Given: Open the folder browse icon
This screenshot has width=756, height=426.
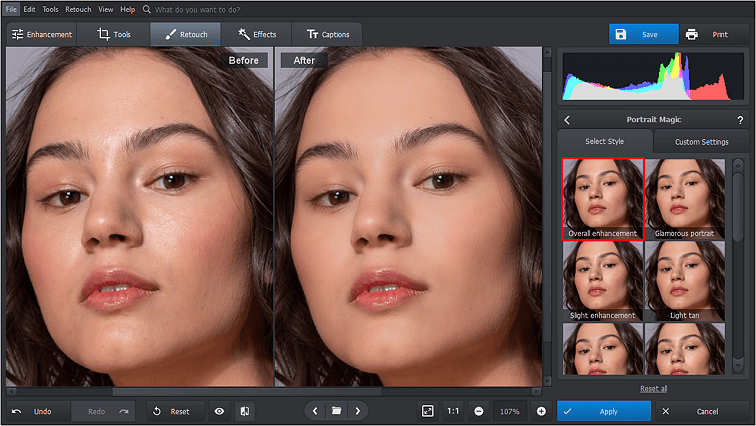Looking at the screenshot, I should [x=336, y=411].
